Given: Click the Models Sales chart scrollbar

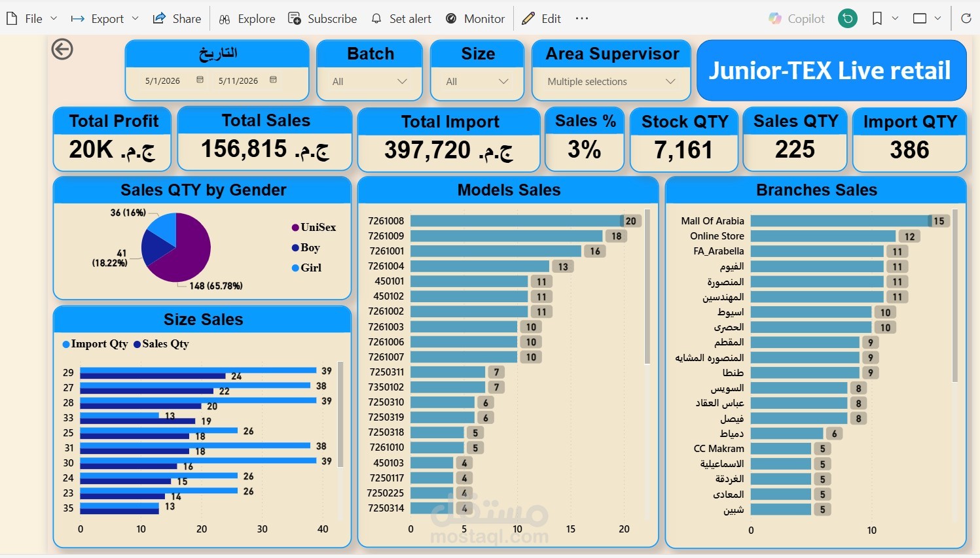Looking at the screenshot, I should (x=647, y=287).
